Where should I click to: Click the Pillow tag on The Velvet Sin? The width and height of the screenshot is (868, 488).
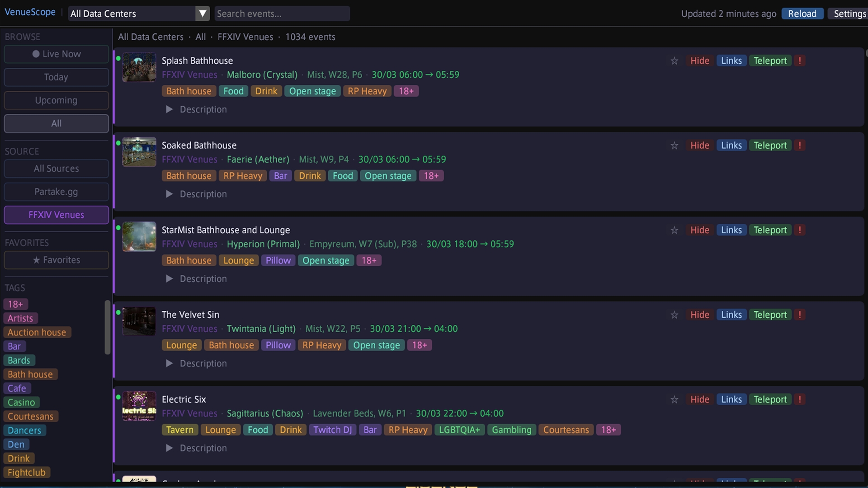(x=278, y=345)
